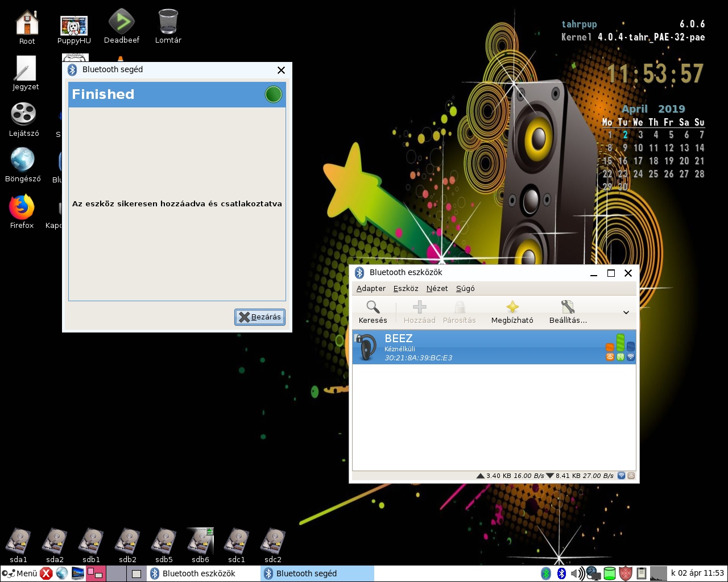Open the Adapter menu
728x582 pixels.
(371, 288)
